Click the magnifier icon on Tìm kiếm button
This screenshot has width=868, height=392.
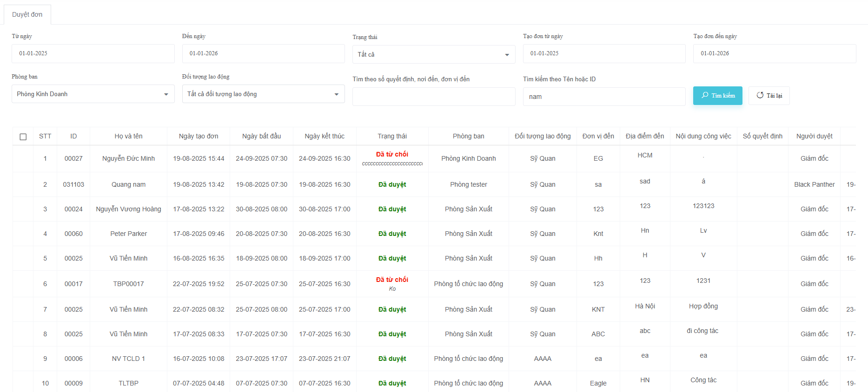[705, 95]
